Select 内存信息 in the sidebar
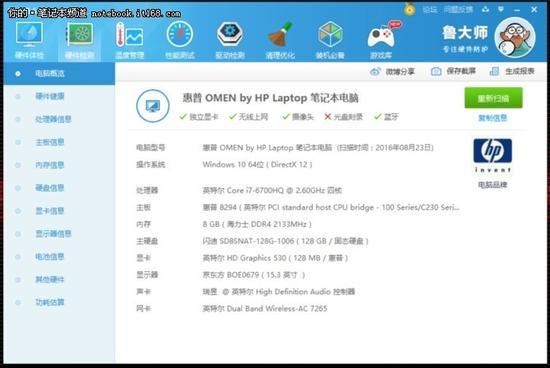This screenshot has height=368, width=550. tap(50, 165)
